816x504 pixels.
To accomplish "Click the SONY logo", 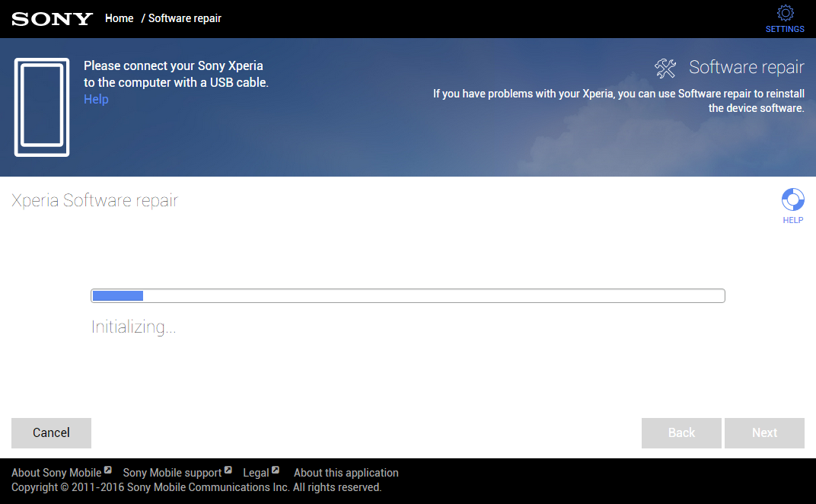I will click(x=52, y=19).
